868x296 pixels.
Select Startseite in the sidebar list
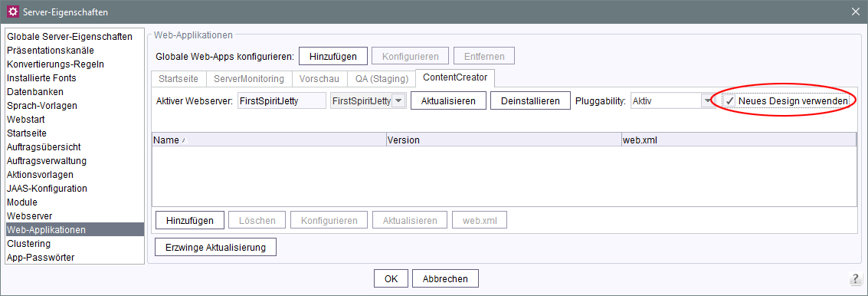pos(75,133)
